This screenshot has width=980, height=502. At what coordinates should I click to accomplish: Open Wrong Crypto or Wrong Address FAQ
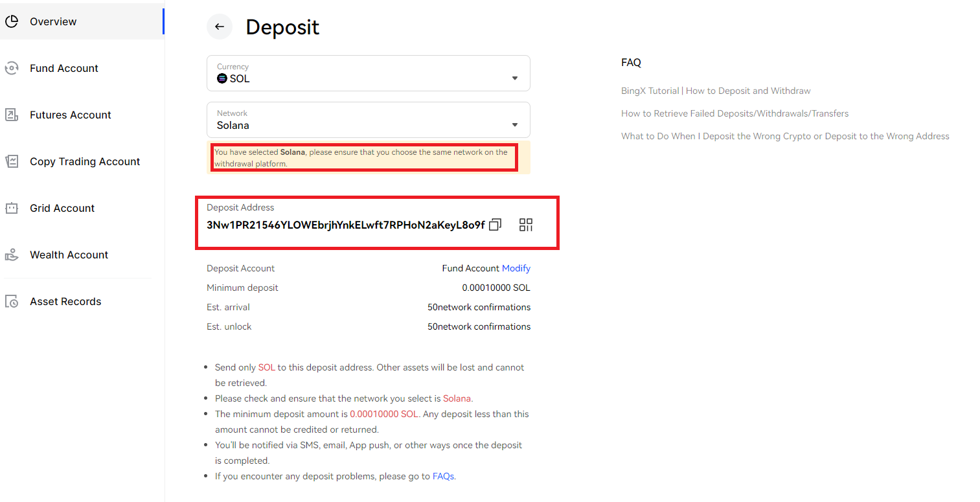coord(785,136)
